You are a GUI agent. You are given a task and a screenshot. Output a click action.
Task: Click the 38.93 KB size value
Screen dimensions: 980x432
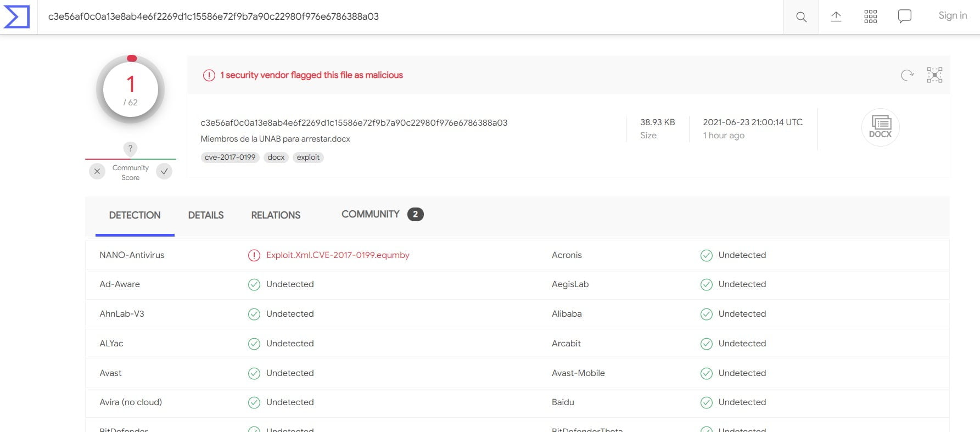(657, 122)
